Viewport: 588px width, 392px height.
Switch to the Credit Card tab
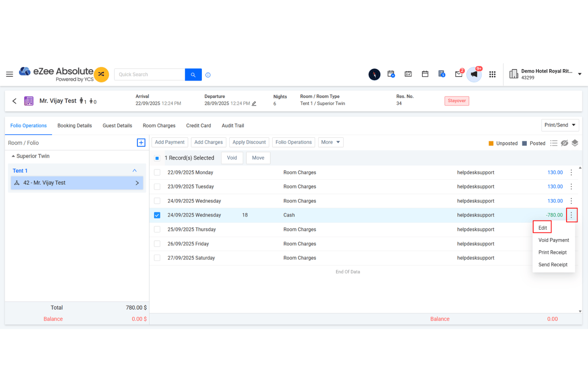point(199,126)
